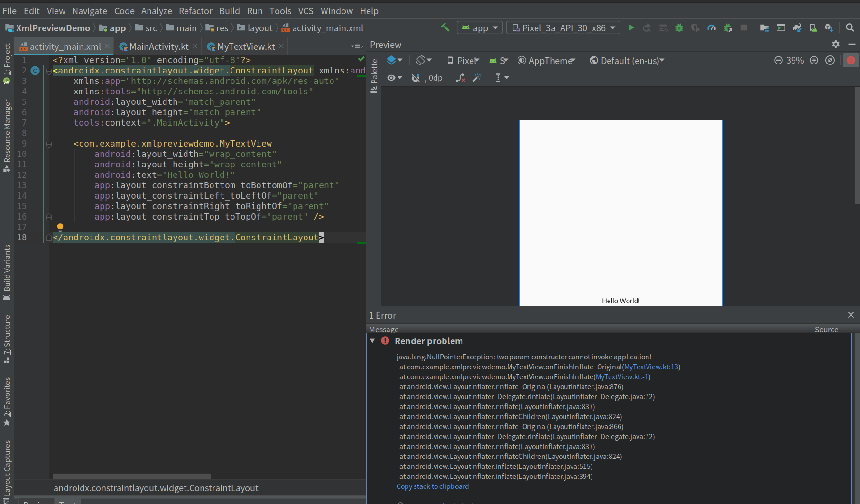Open SDK Manager from the toolbar
860x504 pixels.
tap(830, 27)
